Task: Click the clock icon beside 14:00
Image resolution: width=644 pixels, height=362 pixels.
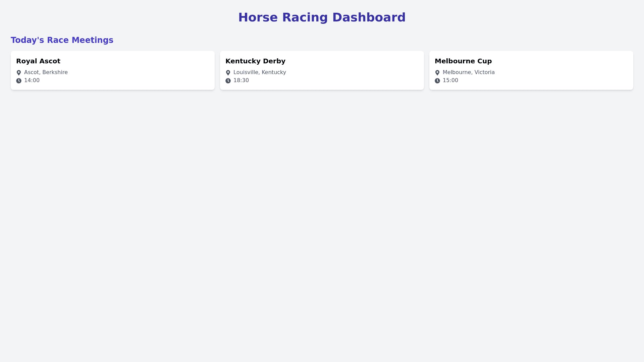Action: [x=19, y=81]
